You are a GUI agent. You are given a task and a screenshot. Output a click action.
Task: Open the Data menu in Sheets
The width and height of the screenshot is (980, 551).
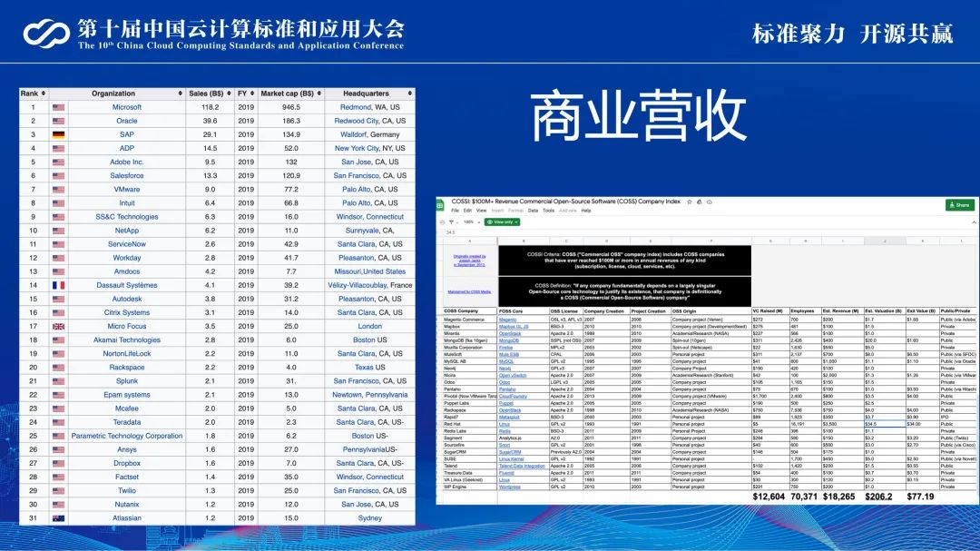point(533,211)
